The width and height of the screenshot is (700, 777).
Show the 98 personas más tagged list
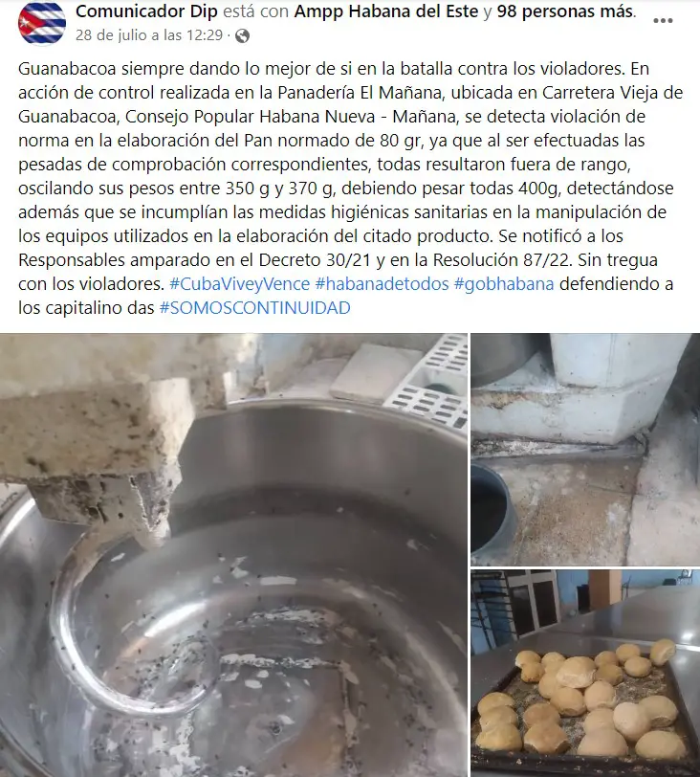point(565,11)
